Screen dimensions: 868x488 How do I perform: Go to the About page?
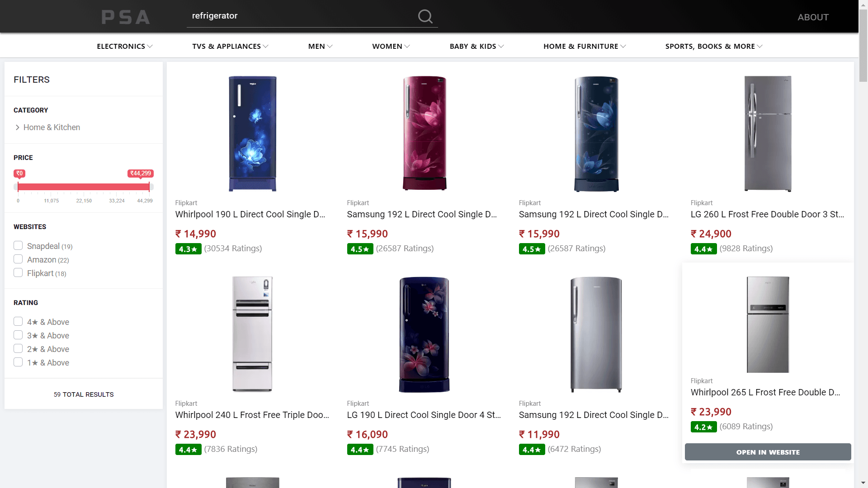point(813,17)
